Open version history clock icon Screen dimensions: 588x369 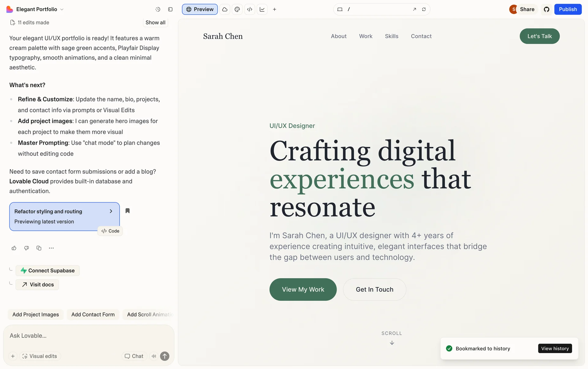(158, 9)
